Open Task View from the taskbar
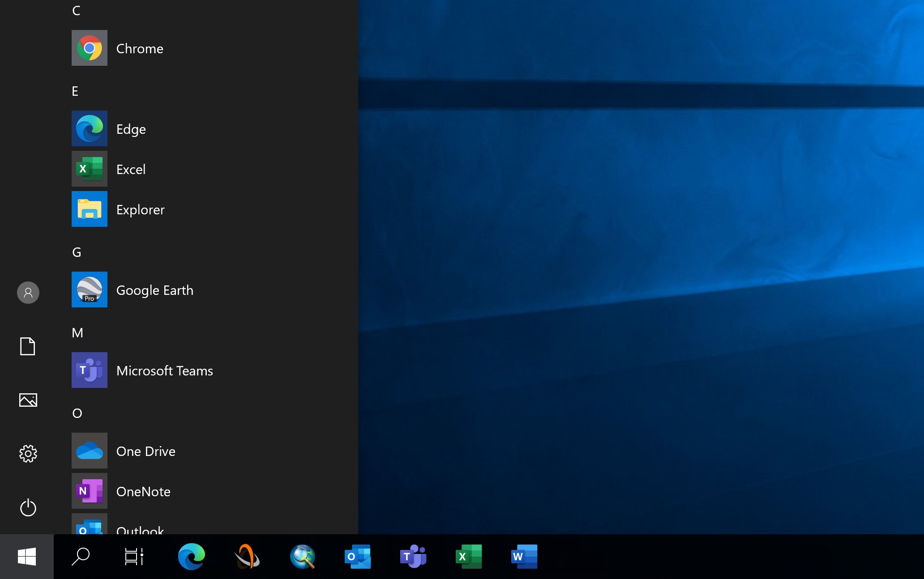The image size is (924, 579). pos(133,557)
